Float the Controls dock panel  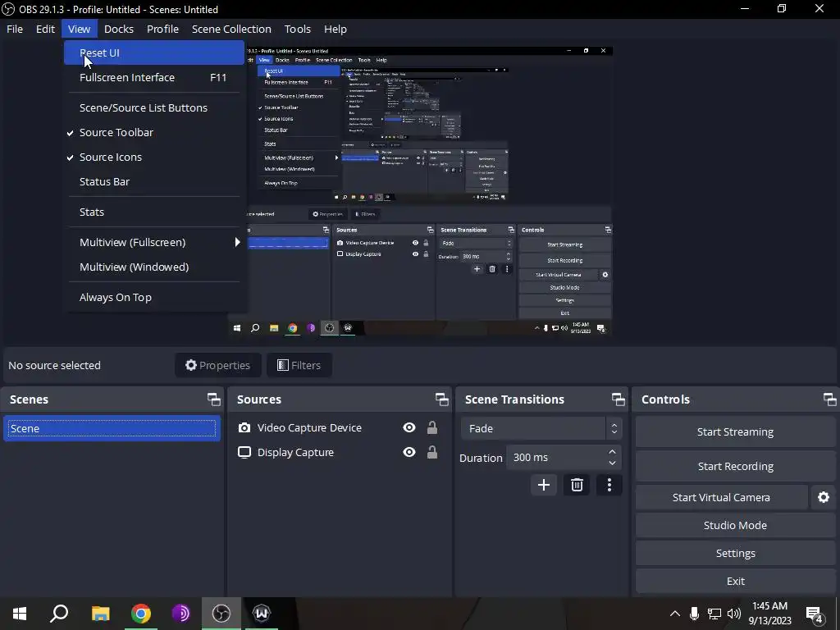(830, 399)
